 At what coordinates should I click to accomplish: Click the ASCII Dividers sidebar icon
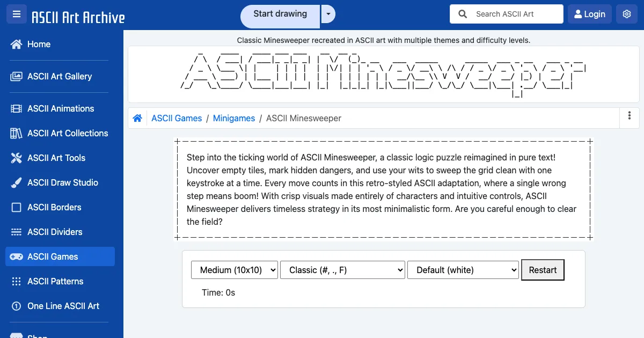click(x=16, y=232)
